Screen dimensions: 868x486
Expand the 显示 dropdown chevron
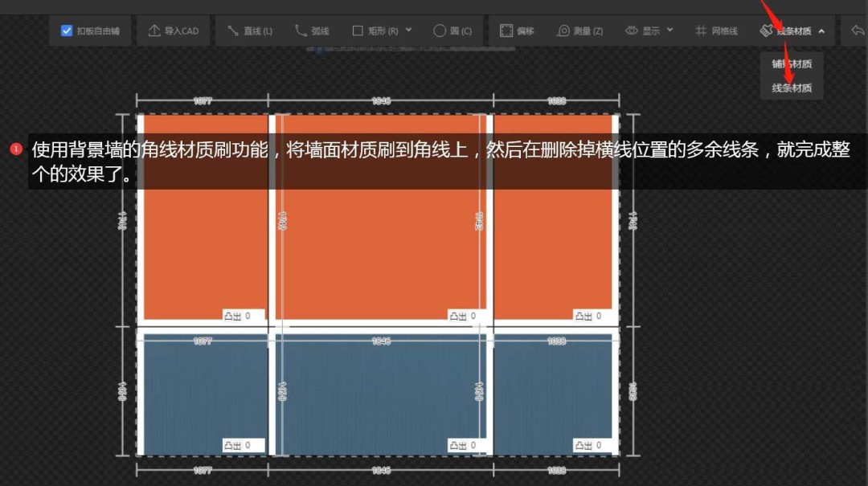[670, 31]
